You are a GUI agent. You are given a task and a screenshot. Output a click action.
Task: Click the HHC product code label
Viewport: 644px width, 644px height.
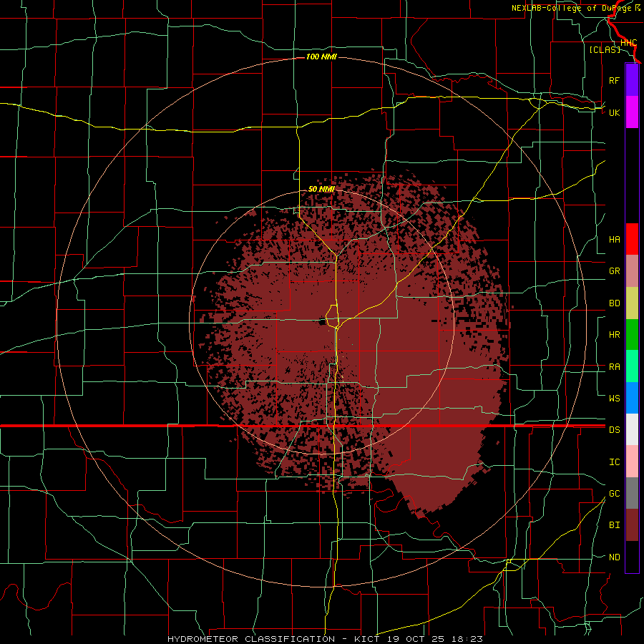point(628,43)
